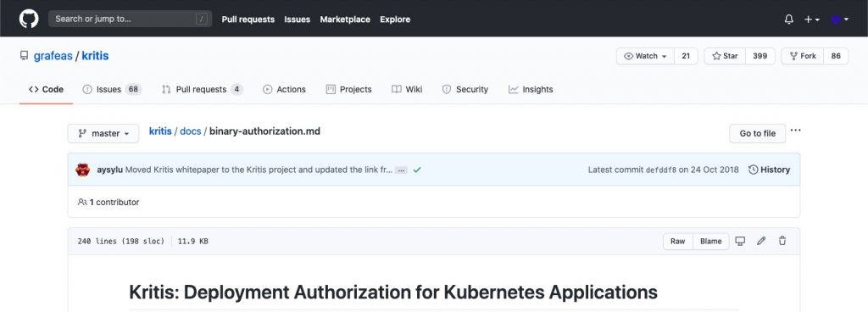Viewport: 868px width, 312px height.
Task: Expand the master branch selector
Action: pos(103,133)
